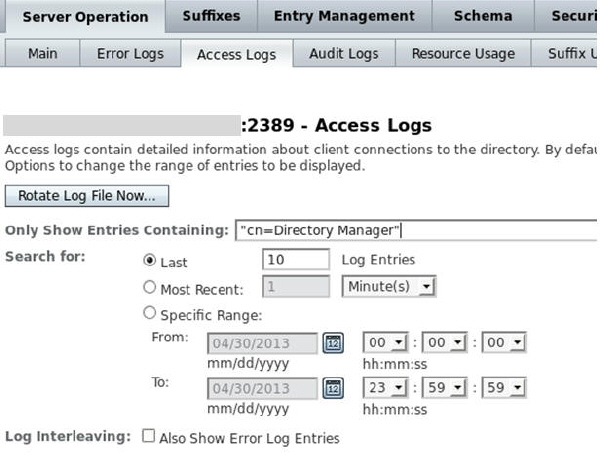
Task: Go to the Entry Management tab
Action: pos(344,16)
